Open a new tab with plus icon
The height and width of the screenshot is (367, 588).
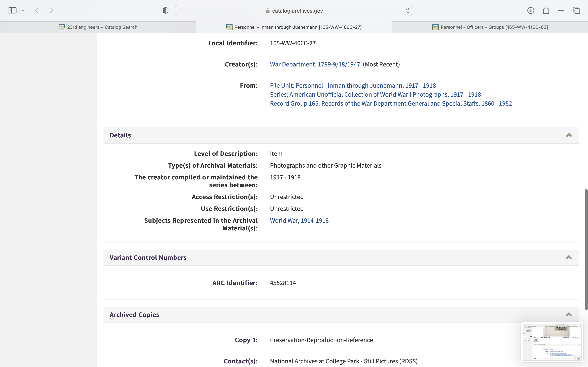561,10
